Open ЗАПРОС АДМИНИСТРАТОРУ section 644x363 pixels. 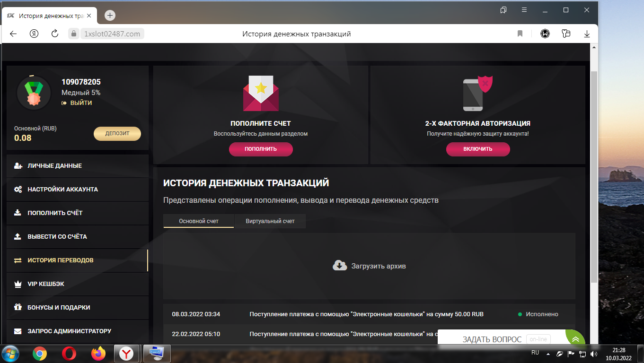click(x=78, y=331)
